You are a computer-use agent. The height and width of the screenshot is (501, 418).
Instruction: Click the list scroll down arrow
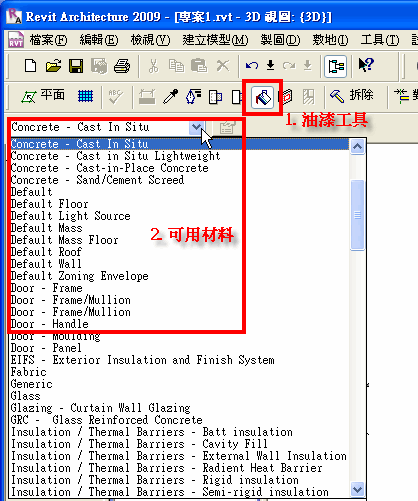(357, 489)
